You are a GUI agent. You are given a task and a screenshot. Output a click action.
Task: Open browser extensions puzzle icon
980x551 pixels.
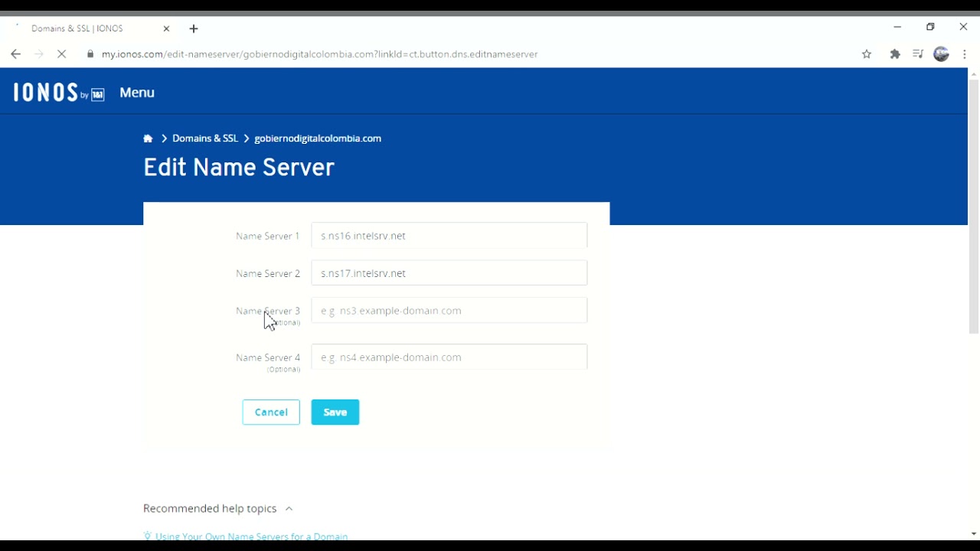[895, 54]
